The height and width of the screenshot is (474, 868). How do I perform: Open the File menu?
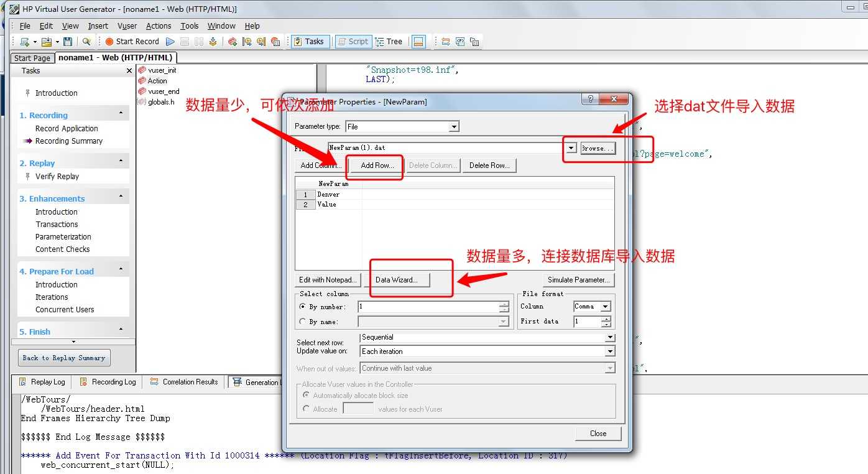(x=25, y=26)
